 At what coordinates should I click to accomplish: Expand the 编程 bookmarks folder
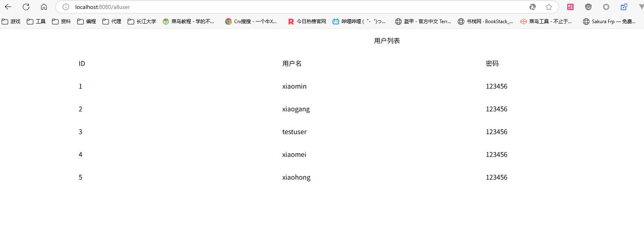coord(87,22)
